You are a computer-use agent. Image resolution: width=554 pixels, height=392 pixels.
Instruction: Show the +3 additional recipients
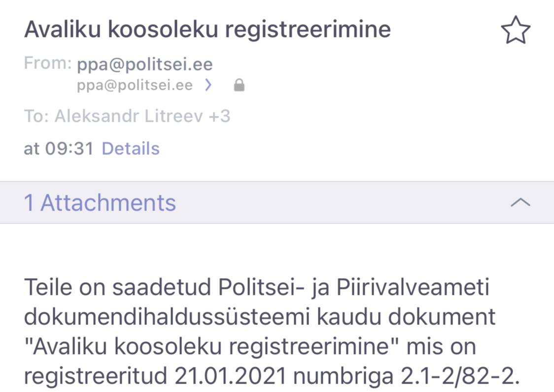pyautogui.click(x=219, y=116)
